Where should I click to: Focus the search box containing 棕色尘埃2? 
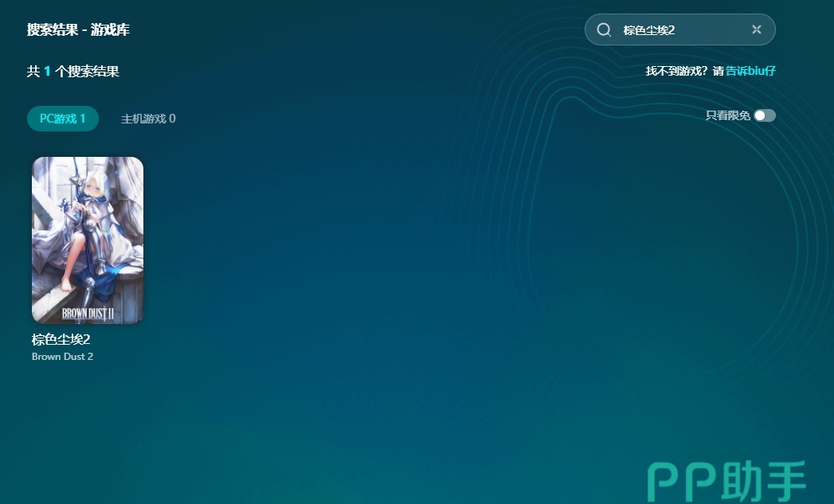click(x=677, y=29)
